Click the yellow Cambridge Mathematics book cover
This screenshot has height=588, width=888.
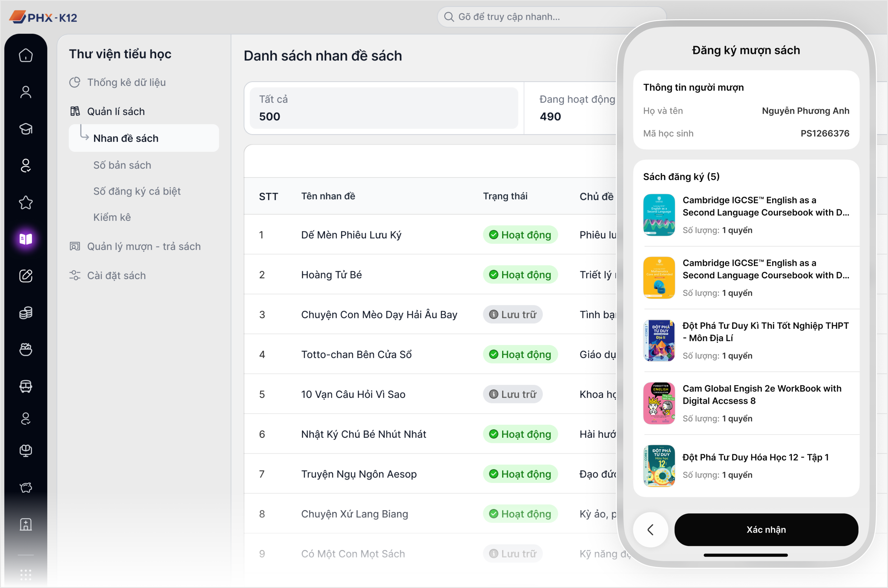tap(659, 277)
